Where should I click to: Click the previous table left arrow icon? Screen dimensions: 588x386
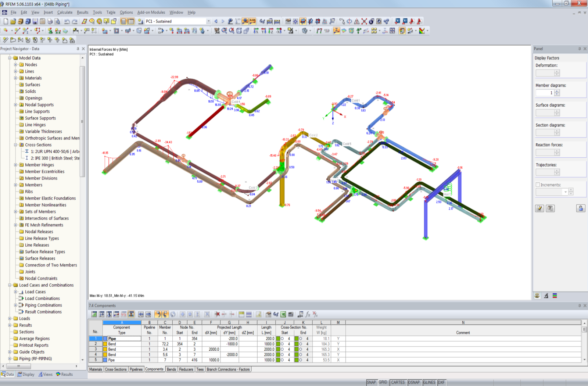point(141,314)
